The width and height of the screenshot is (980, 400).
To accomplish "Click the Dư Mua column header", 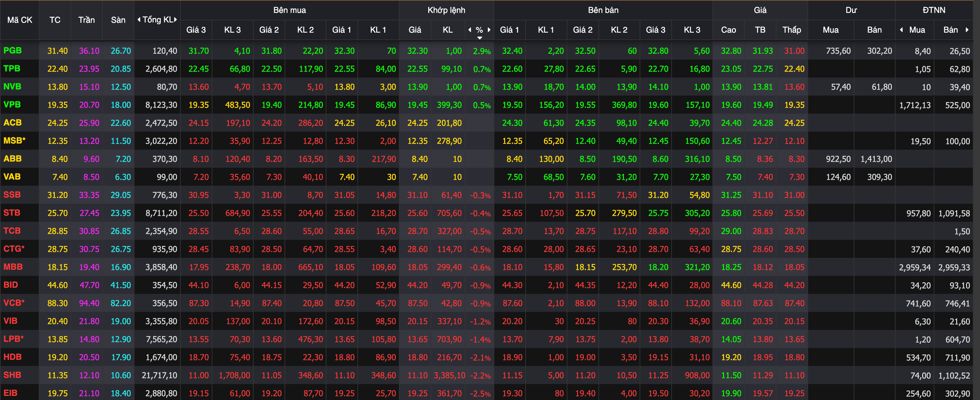I will 831,30.
